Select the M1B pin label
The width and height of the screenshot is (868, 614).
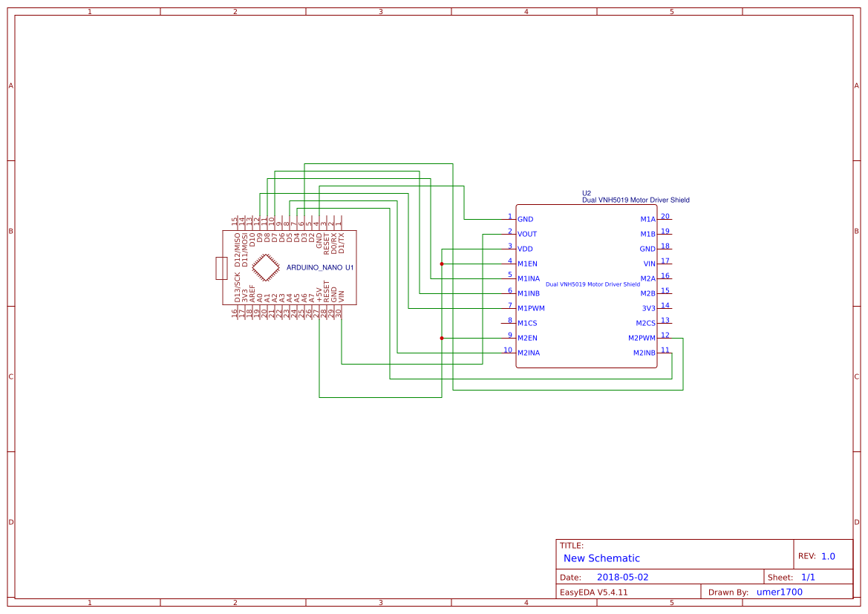pos(647,234)
